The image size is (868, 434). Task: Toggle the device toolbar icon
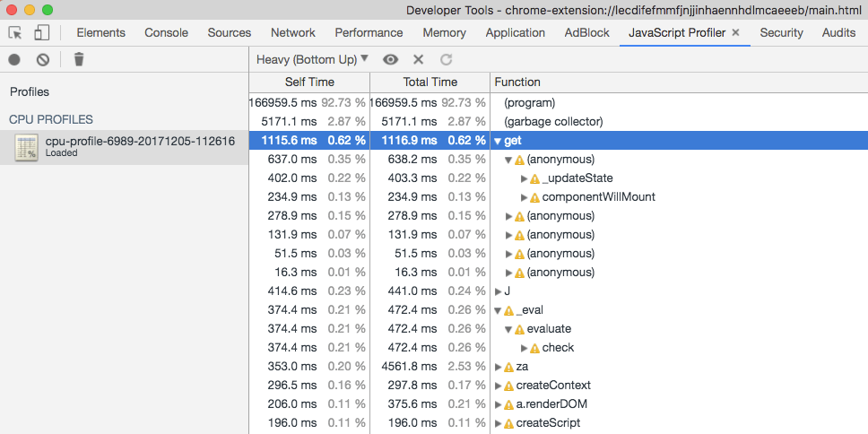click(x=41, y=32)
